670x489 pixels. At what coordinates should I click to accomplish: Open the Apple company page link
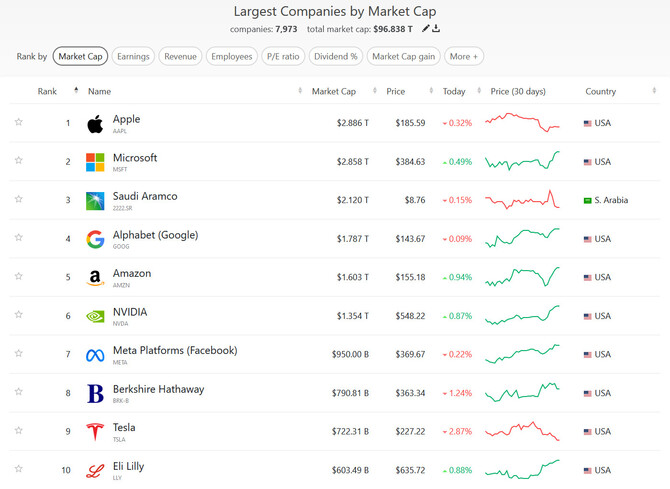click(x=126, y=119)
